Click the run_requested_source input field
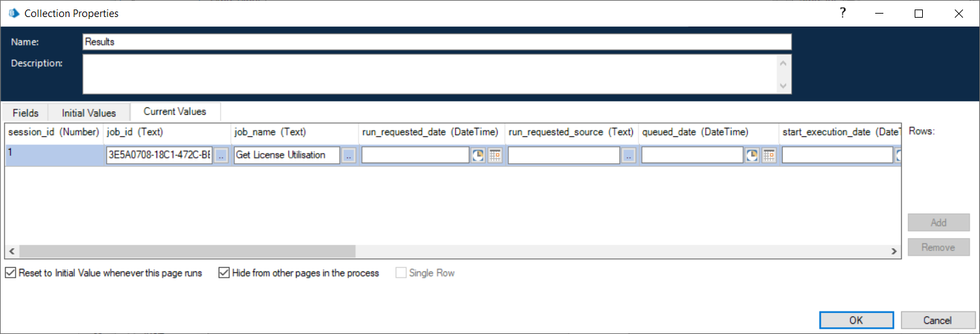This screenshot has width=980, height=334. 564,155
